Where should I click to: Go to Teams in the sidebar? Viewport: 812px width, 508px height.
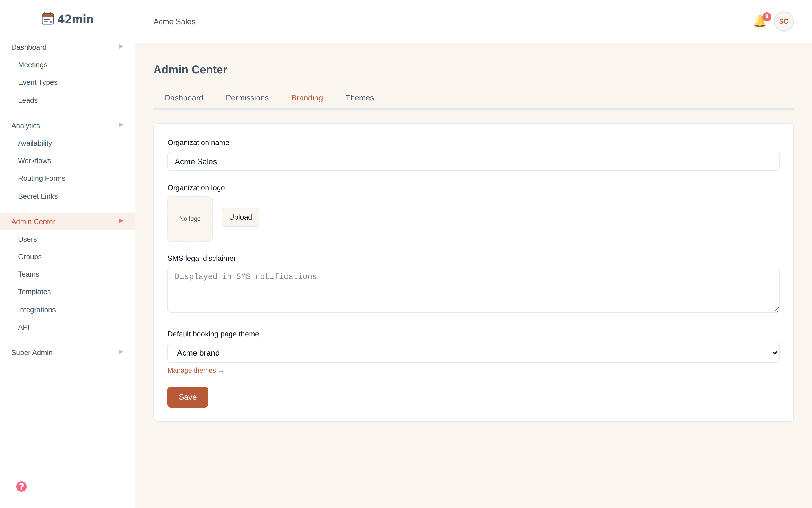[x=28, y=274]
